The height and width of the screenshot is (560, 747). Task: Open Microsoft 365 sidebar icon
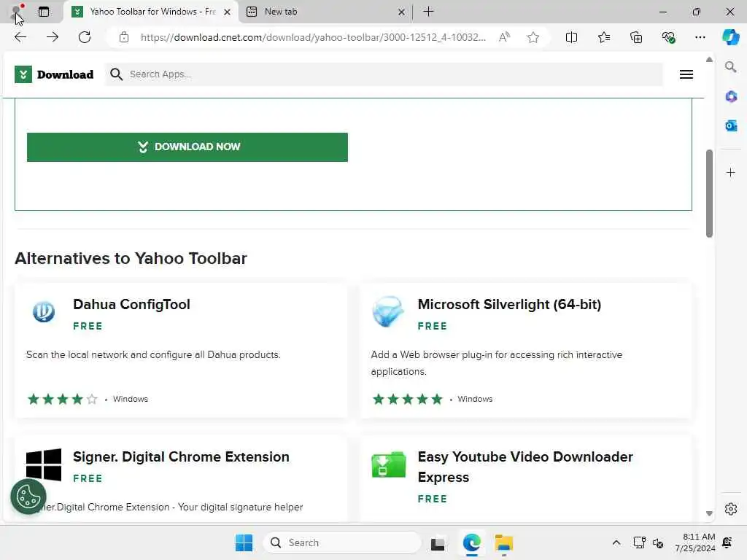[730, 97]
